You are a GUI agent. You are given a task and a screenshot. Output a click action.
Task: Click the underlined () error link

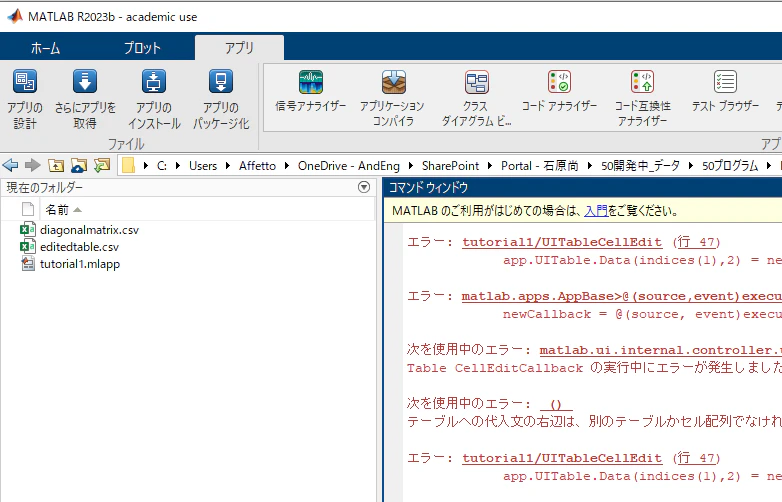click(x=556, y=404)
